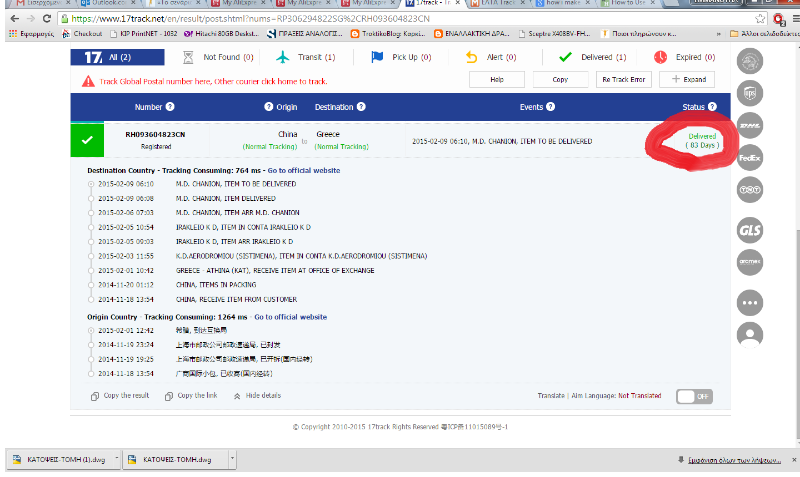Open the three-dots more carriers icon
800x477 pixels.
(749, 303)
